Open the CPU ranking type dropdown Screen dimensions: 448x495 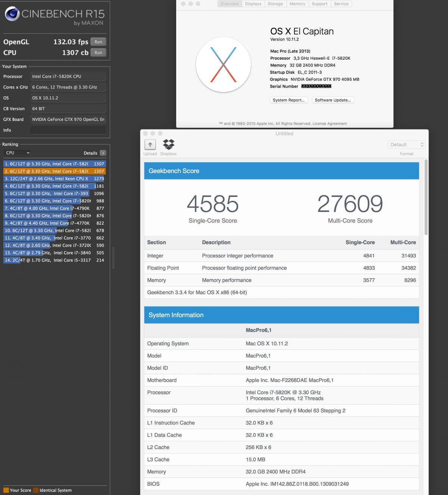(18, 153)
